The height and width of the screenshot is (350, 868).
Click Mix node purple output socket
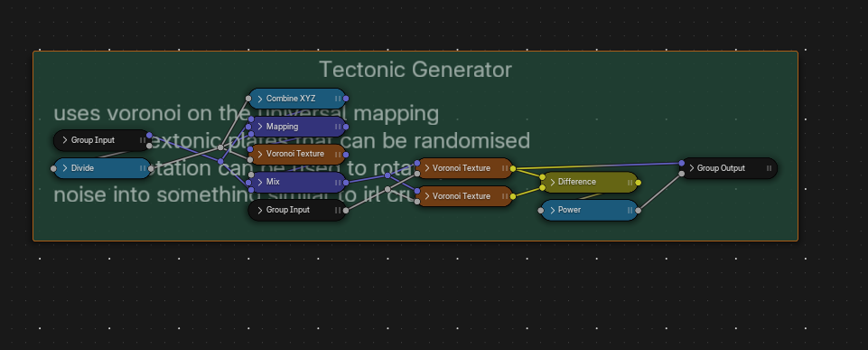tap(346, 182)
